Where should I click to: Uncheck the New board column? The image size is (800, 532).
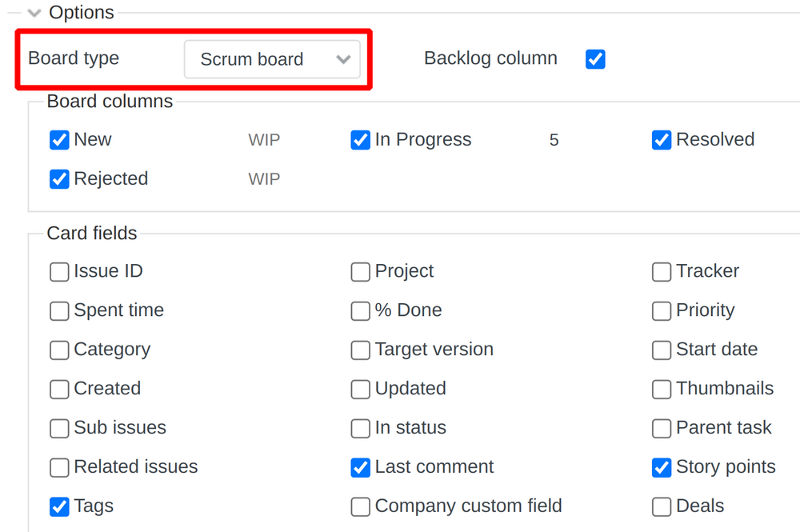point(59,139)
